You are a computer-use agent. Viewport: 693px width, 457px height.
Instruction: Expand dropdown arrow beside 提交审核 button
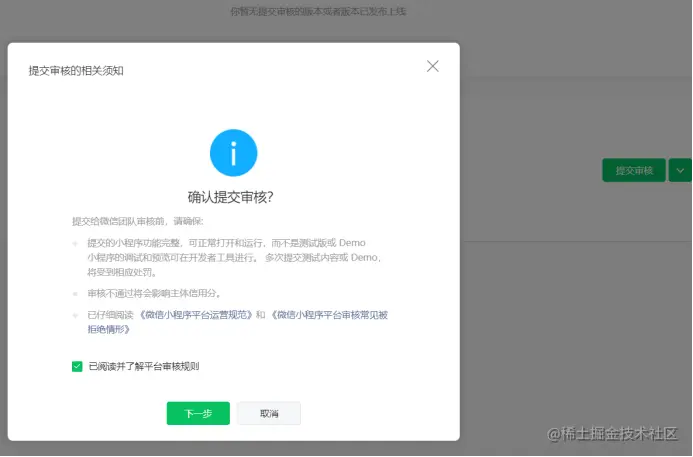click(680, 170)
